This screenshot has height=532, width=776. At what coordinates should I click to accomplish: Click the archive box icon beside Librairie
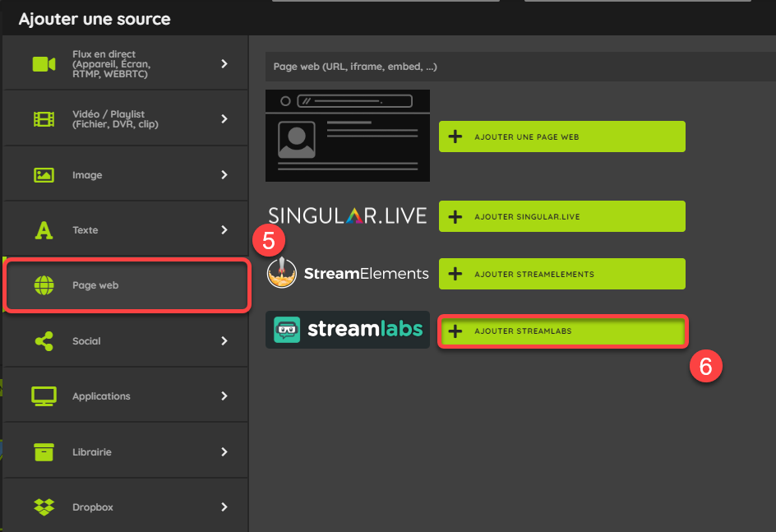click(44, 451)
